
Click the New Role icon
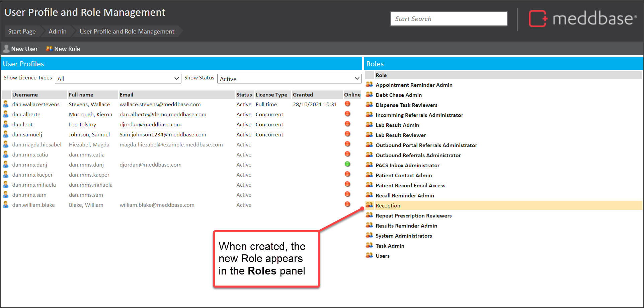point(49,49)
